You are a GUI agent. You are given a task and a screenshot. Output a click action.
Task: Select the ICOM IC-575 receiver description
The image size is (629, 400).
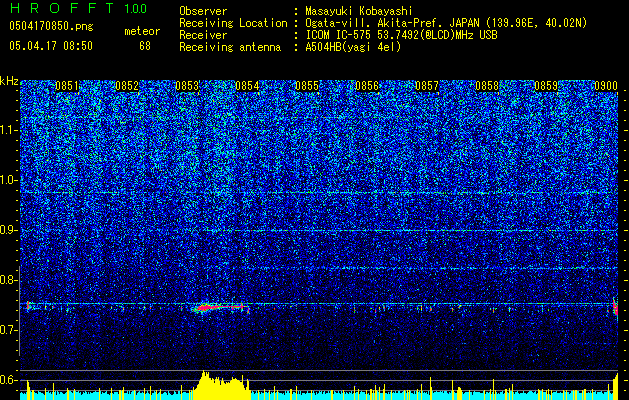pyautogui.click(x=401, y=35)
